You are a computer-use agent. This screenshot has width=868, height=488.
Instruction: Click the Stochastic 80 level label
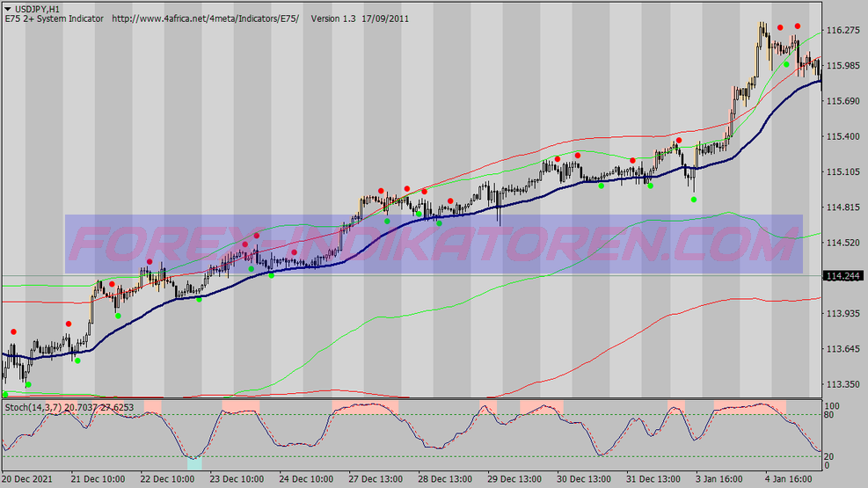click(828, 414)
